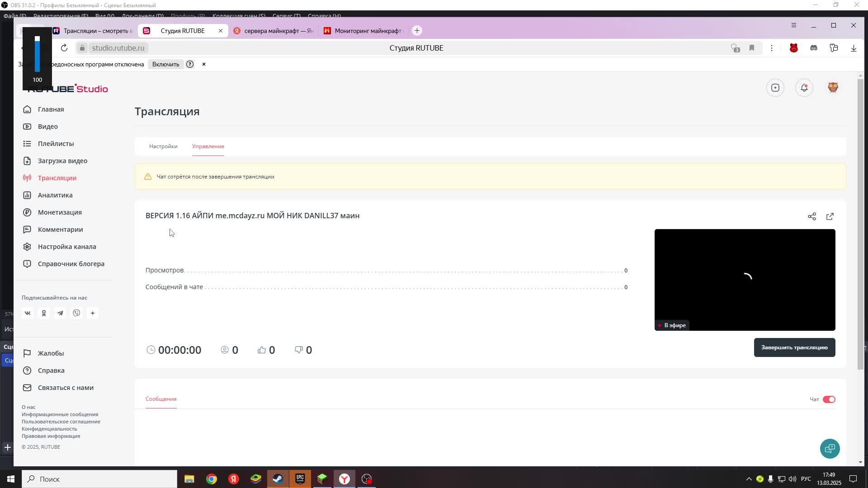Click the add video plus icon in the header
868x488 pixels.
coord(775,88)
